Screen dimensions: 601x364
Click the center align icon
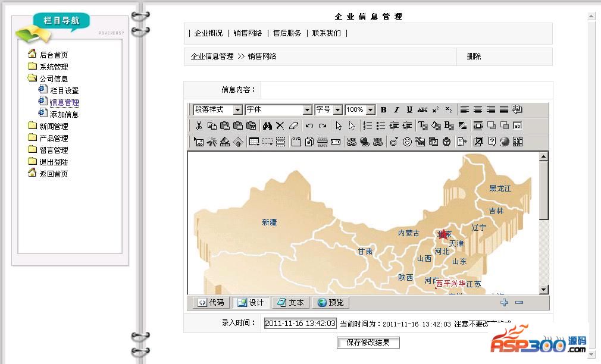coord(477,110)
